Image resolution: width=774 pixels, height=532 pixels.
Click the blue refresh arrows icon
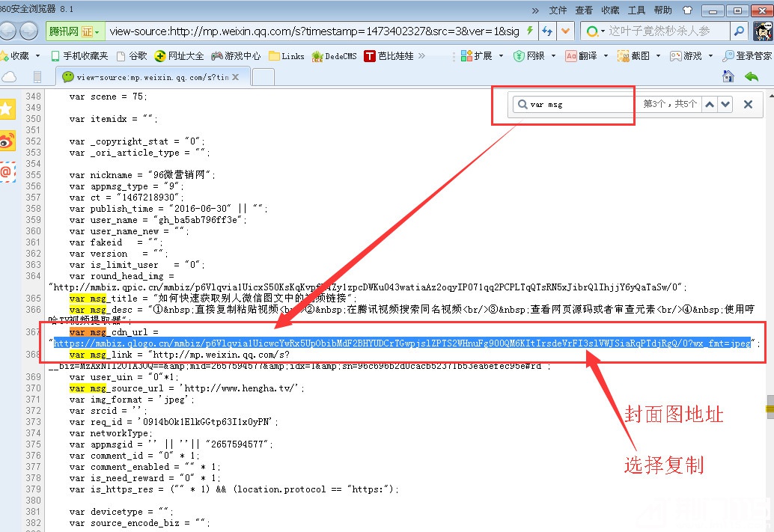(547, 31)
